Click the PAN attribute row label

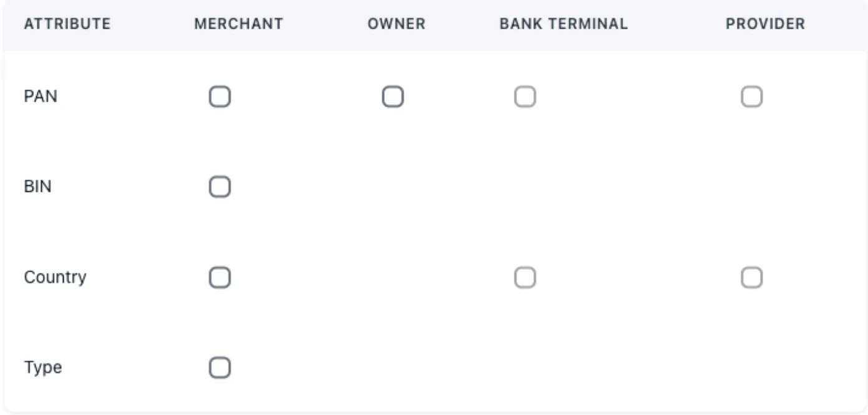(41, 97)
